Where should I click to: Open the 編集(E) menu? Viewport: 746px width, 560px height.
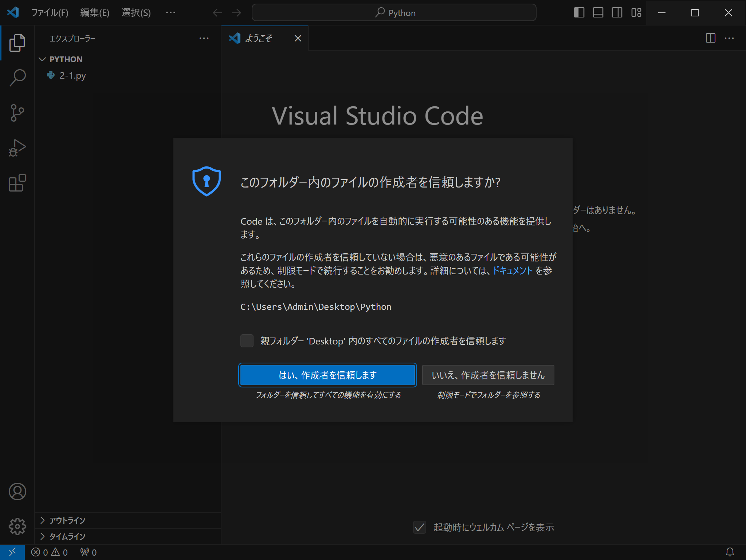(95, 13)
